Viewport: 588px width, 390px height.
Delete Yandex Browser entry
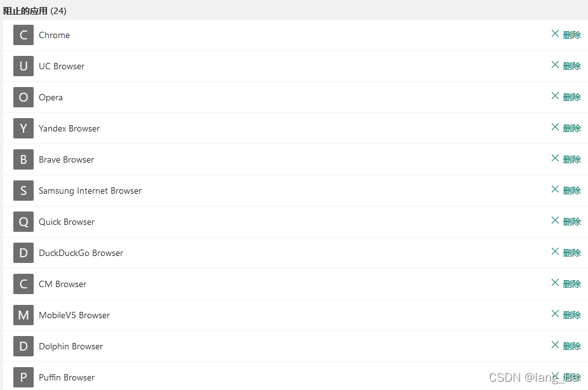click(x=566, y=128)
